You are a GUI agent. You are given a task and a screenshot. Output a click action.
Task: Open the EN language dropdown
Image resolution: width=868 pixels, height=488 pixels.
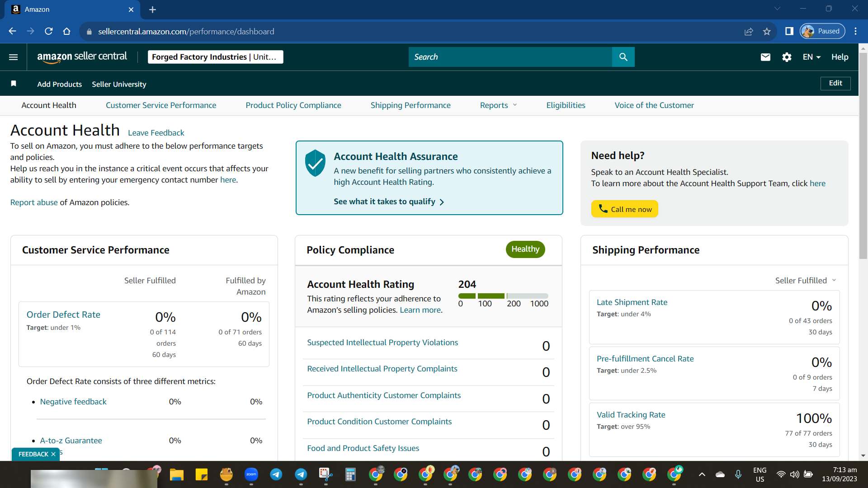coord(811,57)
